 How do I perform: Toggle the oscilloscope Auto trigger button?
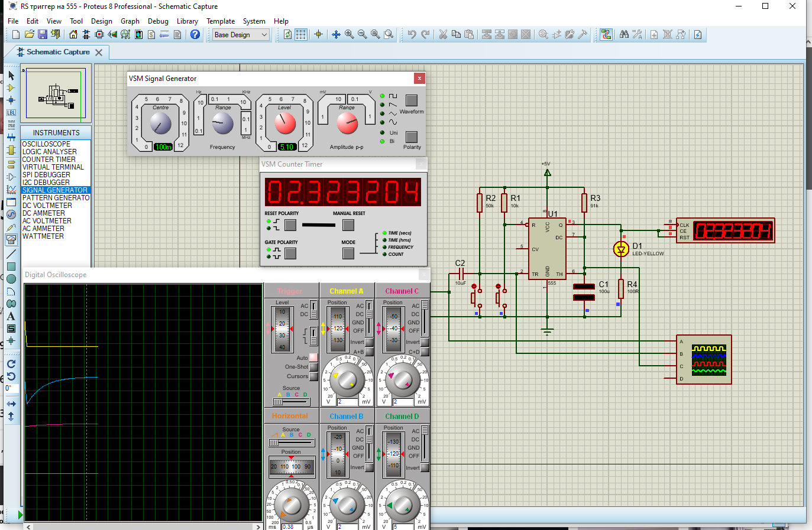[x=314, y=357]
